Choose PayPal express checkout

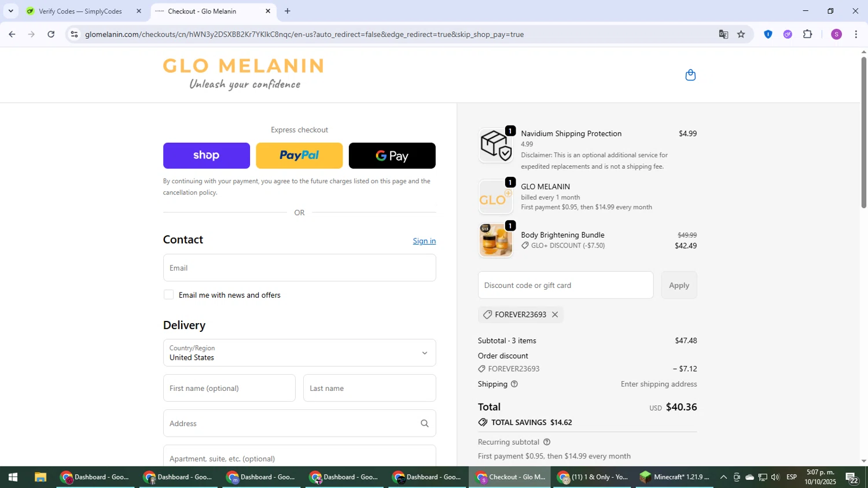pos(299,156)
